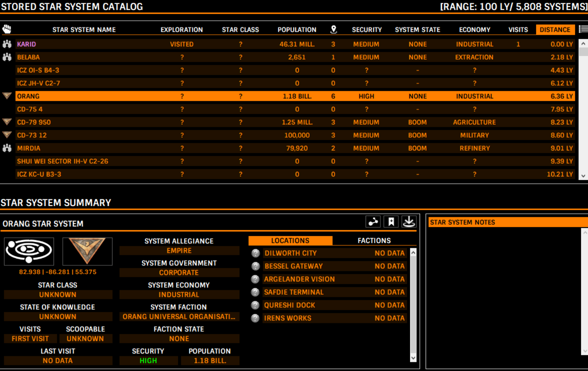Select the CD-79 950 system name
Viewport: 588px width, 371px height.
(34, 122)
